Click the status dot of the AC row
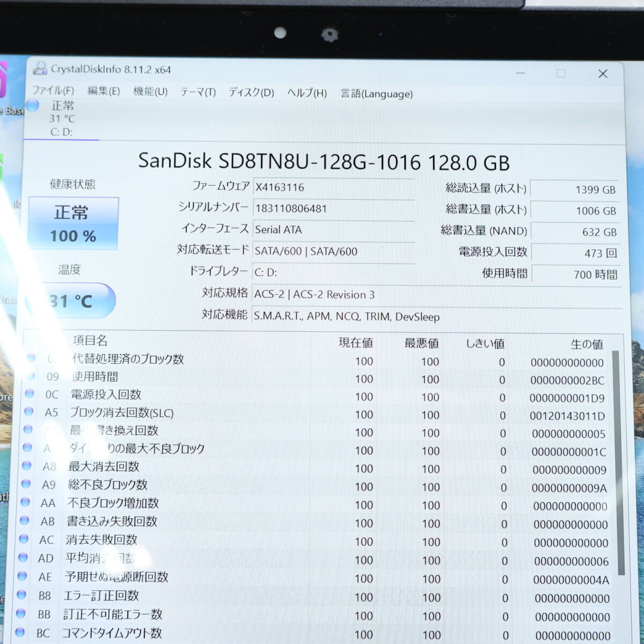 [24, 538]
